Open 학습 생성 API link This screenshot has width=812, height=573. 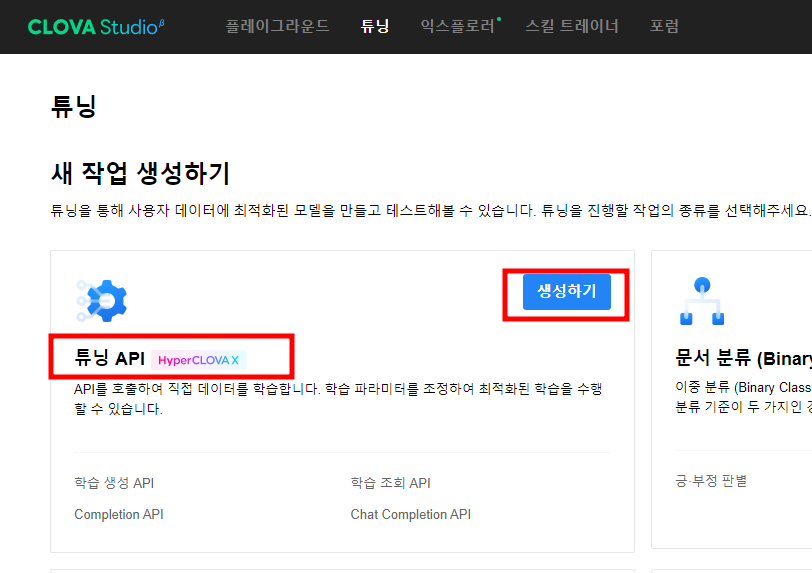pos(114,483)
